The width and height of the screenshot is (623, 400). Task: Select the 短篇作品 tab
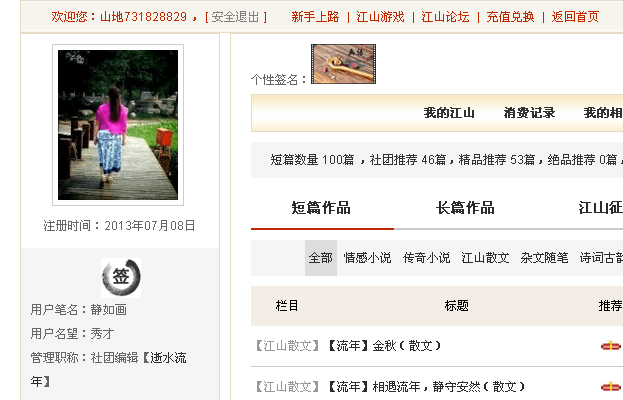click(321, 208)
